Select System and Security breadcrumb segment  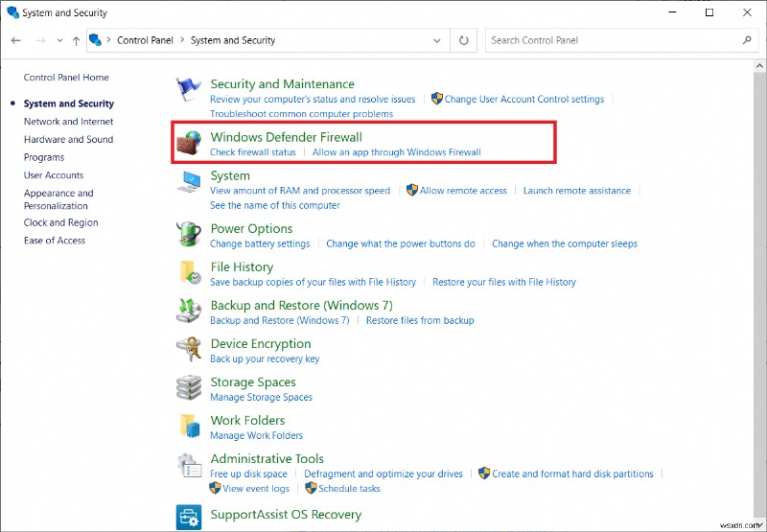(233, 40)
